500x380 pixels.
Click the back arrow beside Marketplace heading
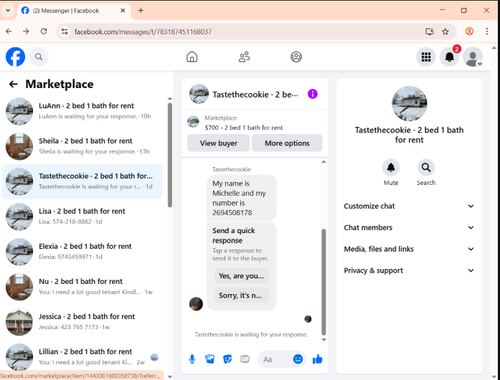coord(13,84)
